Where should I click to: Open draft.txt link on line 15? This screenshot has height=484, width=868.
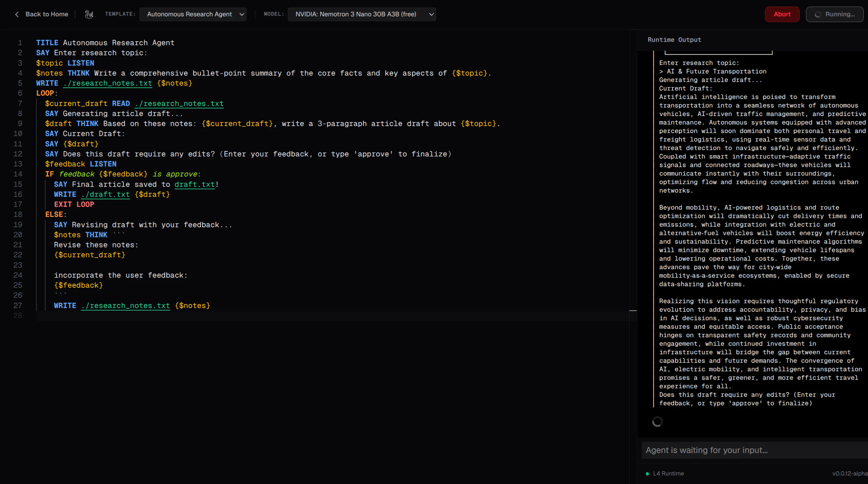click(194, 184)
